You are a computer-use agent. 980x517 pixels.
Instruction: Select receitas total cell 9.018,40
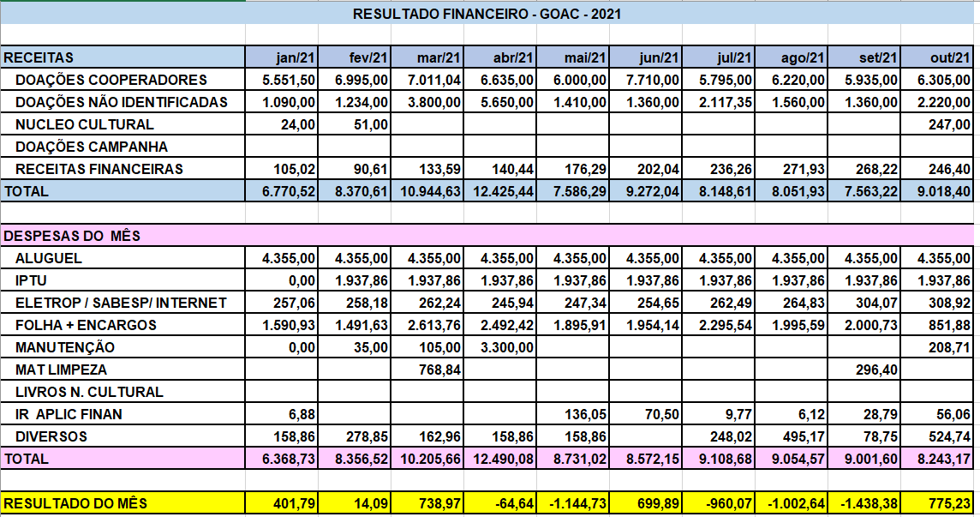[x=937, y=191]
